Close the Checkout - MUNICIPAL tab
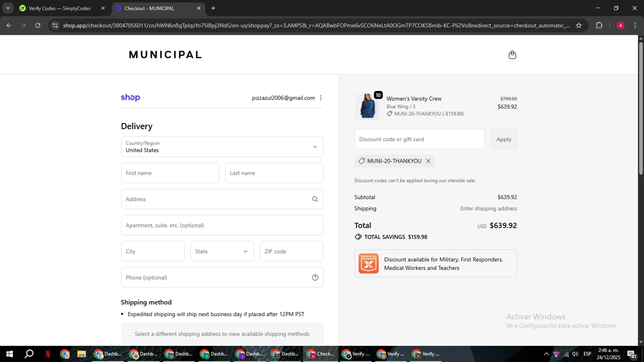This screenshot has height=362, width=644. (x=199, y=8)
